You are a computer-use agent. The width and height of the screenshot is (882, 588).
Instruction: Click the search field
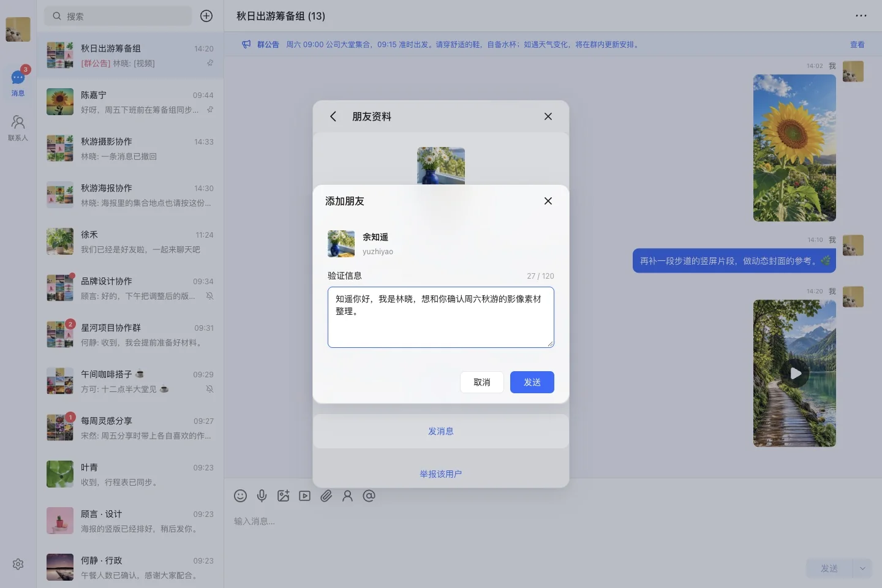(118, 16)
